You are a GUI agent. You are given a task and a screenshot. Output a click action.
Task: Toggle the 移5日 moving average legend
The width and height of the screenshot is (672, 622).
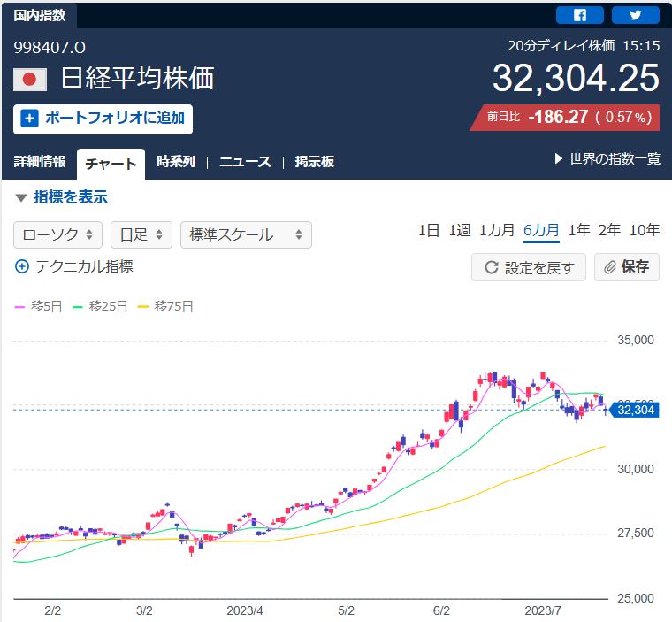[39, 307]
